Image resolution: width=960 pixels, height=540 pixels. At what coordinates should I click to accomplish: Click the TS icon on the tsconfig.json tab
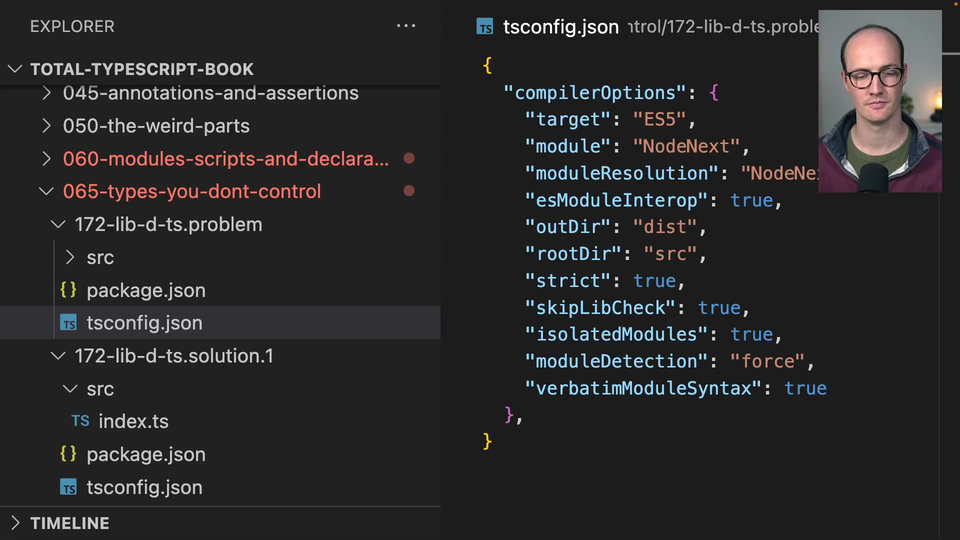click(x=486, y=27)
